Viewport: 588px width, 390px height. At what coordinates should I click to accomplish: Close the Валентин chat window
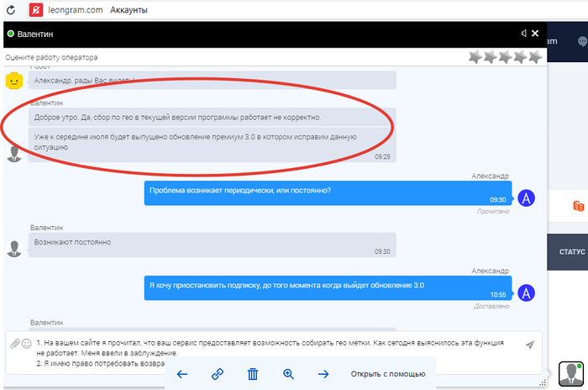(535, 34)
